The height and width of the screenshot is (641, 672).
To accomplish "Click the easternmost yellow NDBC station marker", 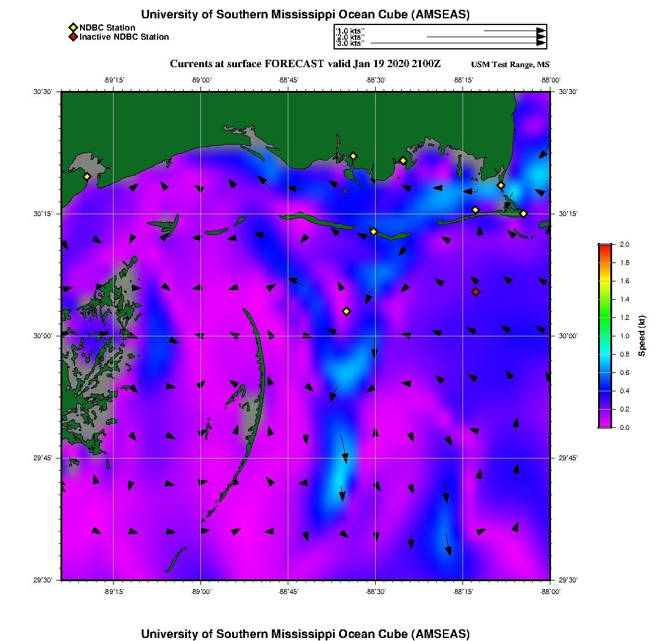I will (x=524, y=213).
